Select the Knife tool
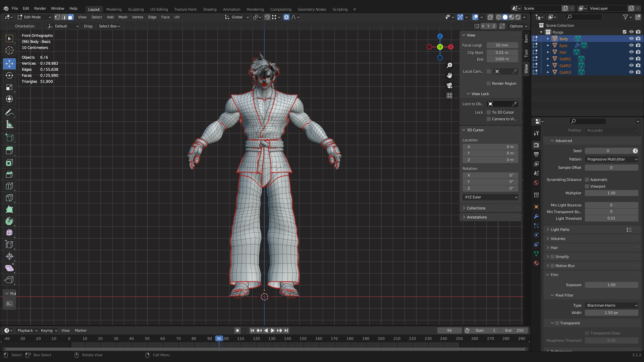644x362 pixels. [9, 198]
